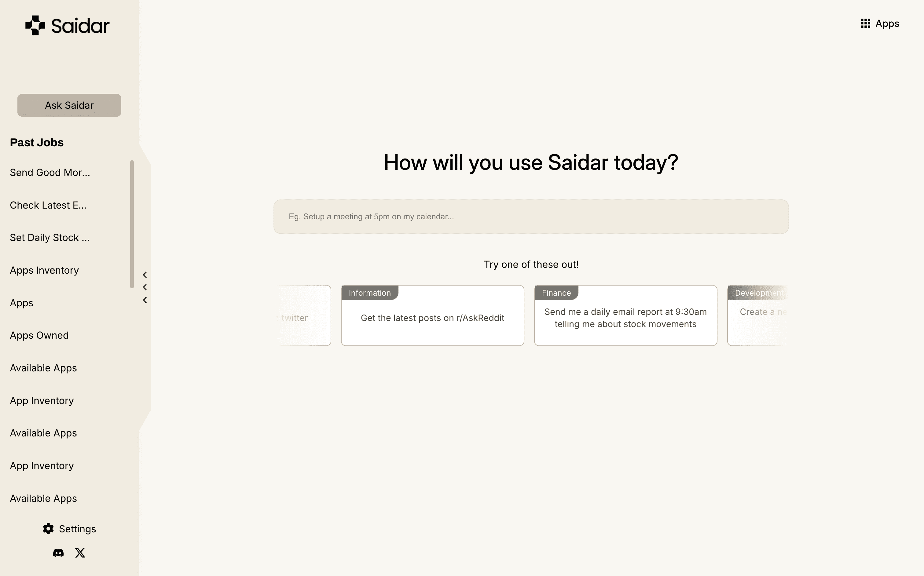The image size is (924, 576).
Task: Collapse the sidebar using the top chevron
Action: coord(145,274)
